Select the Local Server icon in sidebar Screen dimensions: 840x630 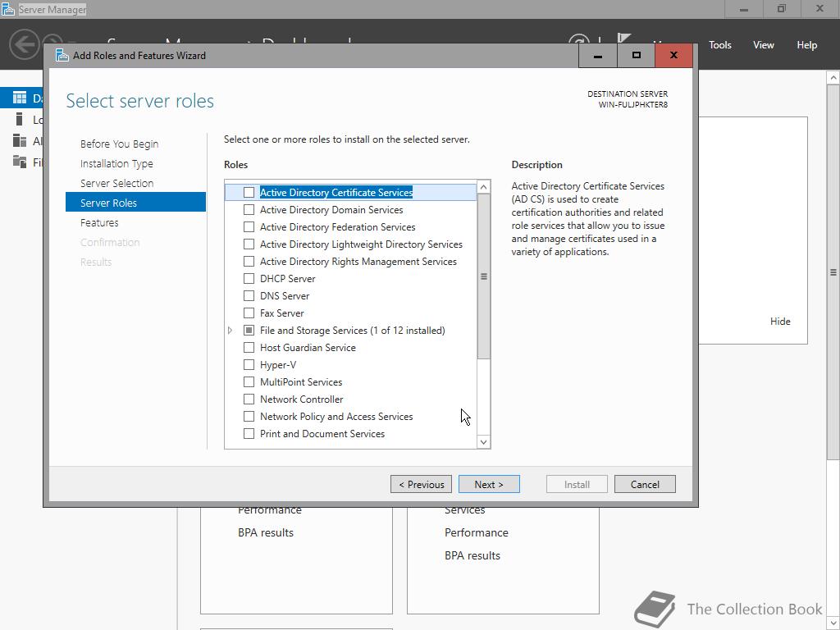pos(20,119)
